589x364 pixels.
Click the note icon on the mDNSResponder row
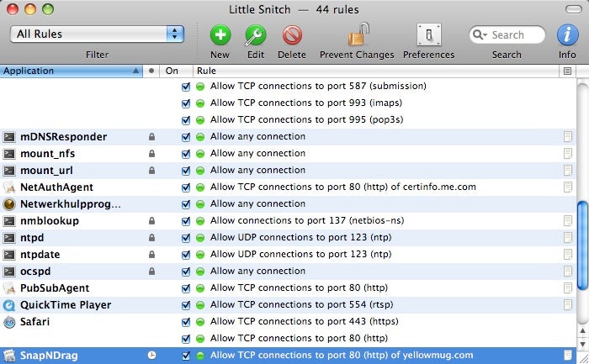point(568,136)
